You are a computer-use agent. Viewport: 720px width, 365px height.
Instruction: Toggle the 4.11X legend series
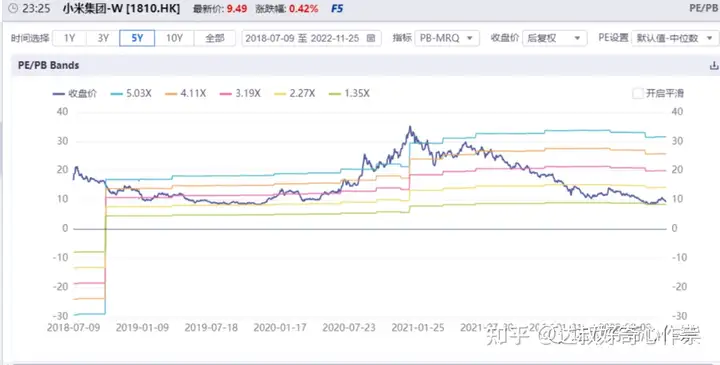click(x=186, y=93)
